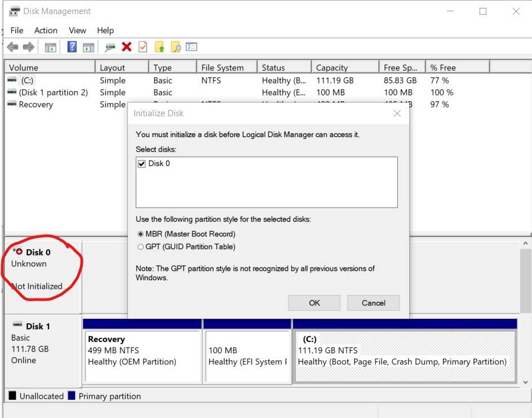Open the Help menu
Viewport: 532px width, 418px height.
pos(105,30)
